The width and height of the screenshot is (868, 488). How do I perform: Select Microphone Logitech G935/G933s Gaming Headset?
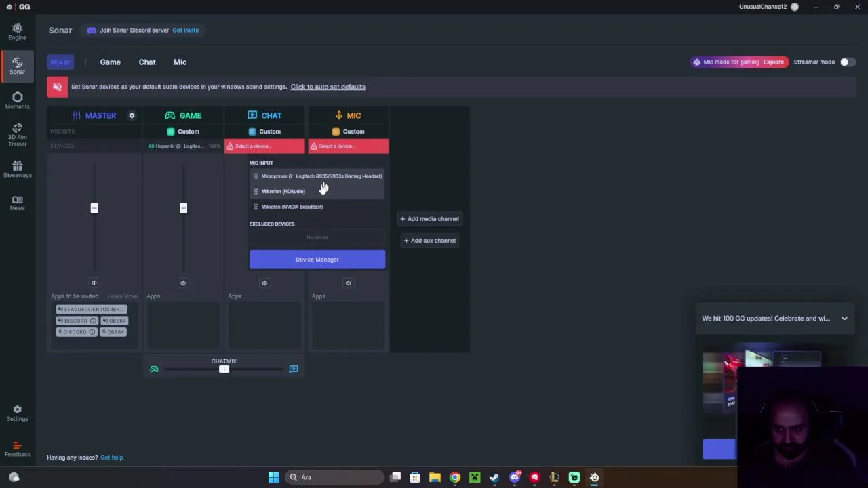(317, 176)
